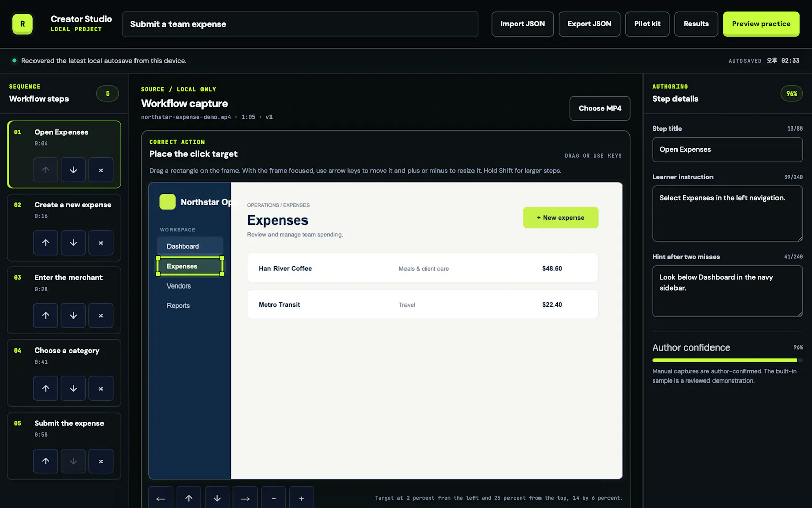Click the $48.60 amount
Viewport: 812px width, 508px height.
coord(552,268)
